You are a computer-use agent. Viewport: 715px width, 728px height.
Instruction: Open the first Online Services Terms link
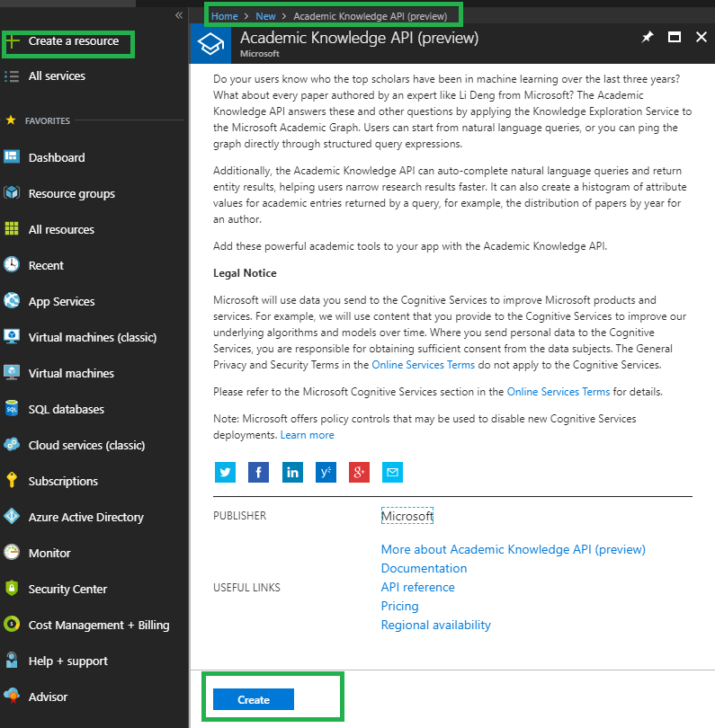point(424,365)
